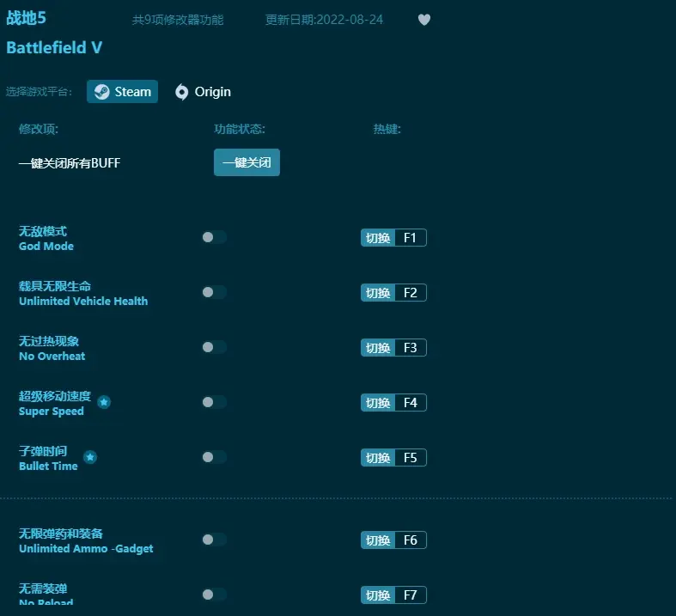Click the F4 hotkey field

[x=411, y=403]
